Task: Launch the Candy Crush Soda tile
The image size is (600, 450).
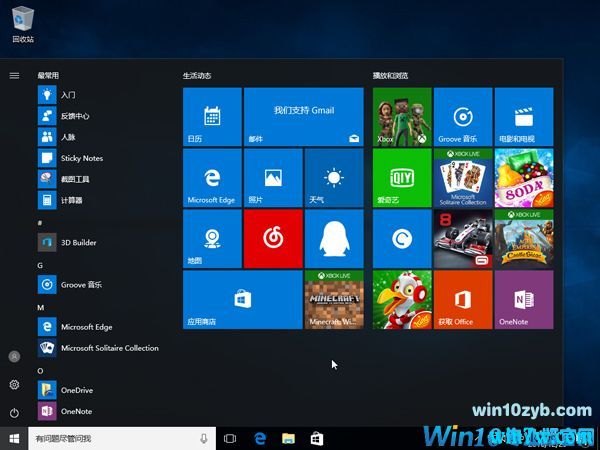Action: 524,178
